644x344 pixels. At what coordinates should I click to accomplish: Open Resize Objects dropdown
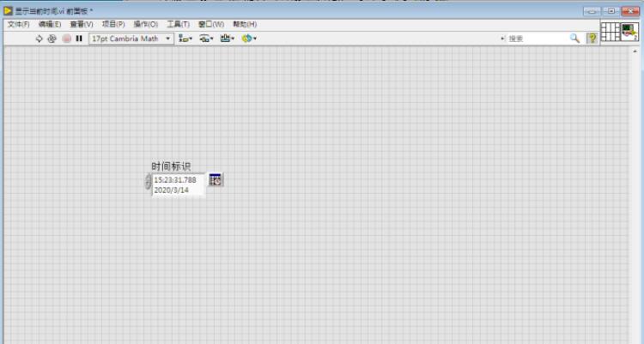click(228, 39)
